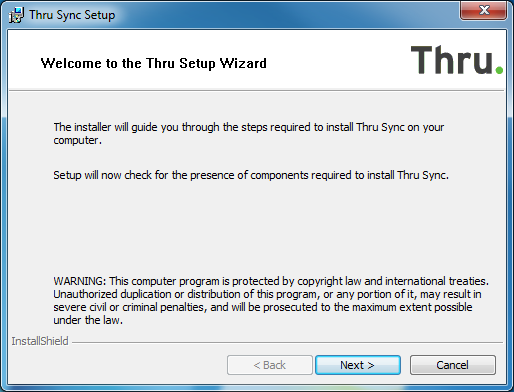Click the severe civil or criminal penalties line

tap(263, 307)
